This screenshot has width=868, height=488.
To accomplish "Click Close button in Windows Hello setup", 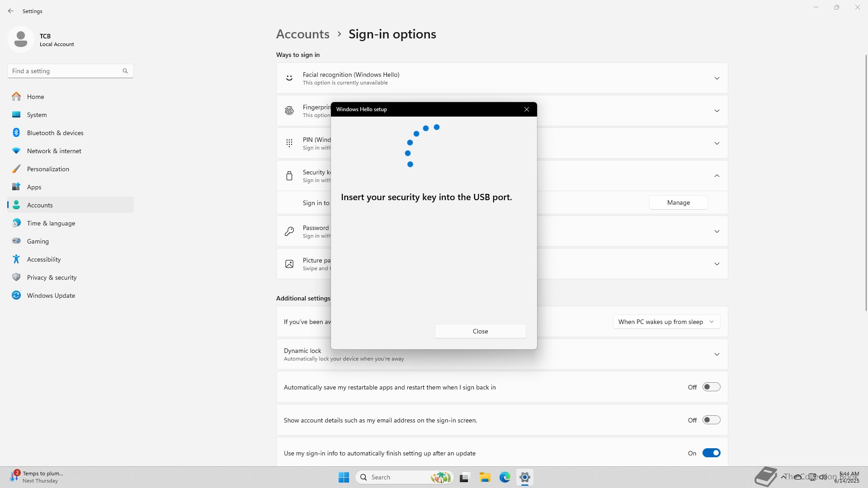I will [480, 331].
